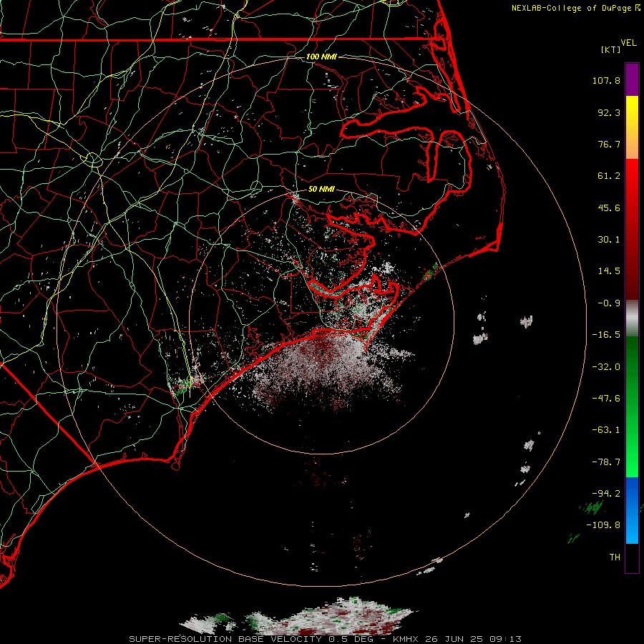This screenshot has height=644, width=644.
Task: Click the 100 NMI range ring label
Action: [x=321, y=57]
